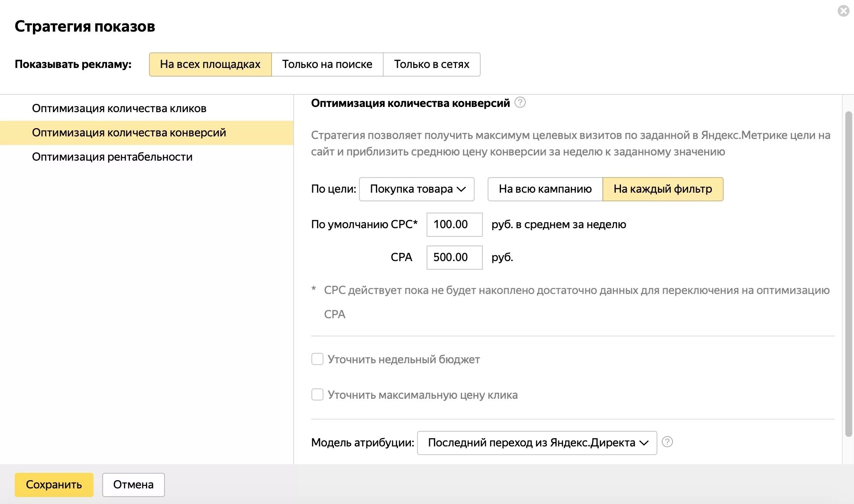
Task: Enable 'Уточнить максимальную цену клика' checkbox
Action: [x=317, y=394]
